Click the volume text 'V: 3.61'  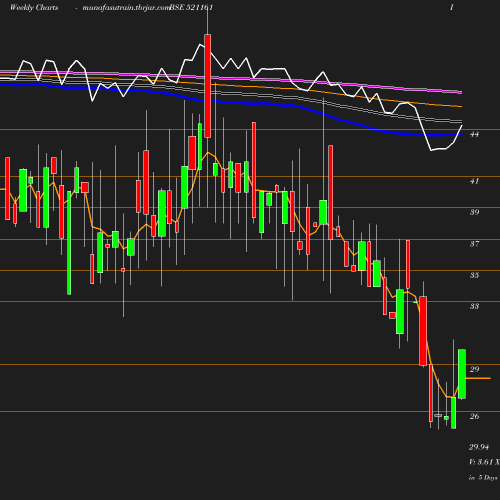pos(481,462)
